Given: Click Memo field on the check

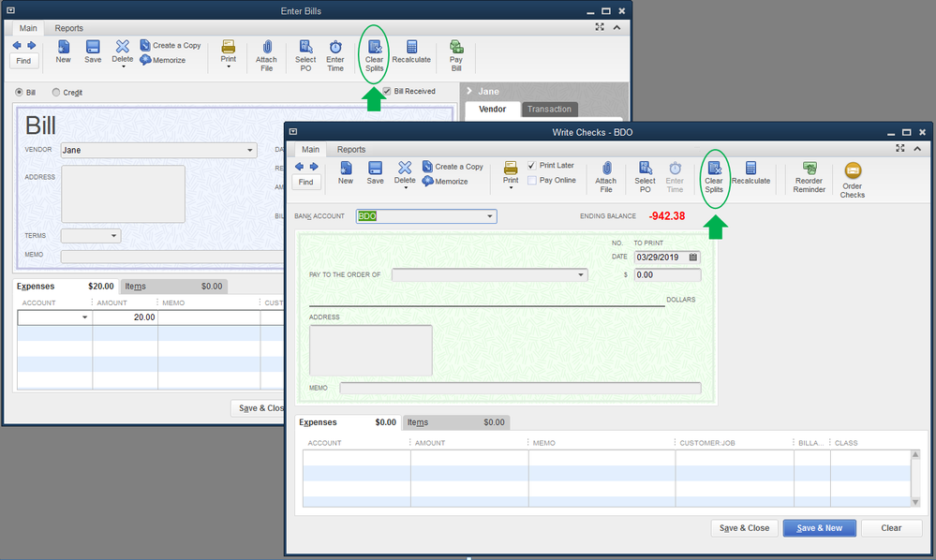Looking at the screenshot, I should click(x=520, y=388).
